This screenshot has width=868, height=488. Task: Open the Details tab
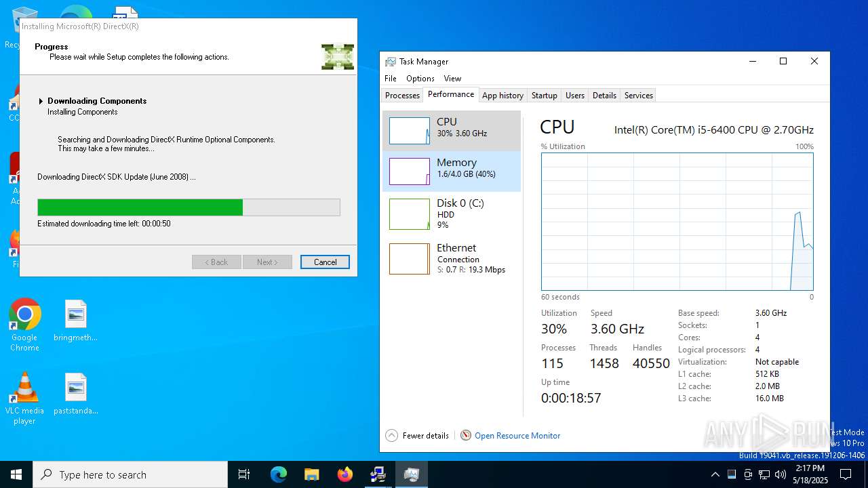(604, 96)
